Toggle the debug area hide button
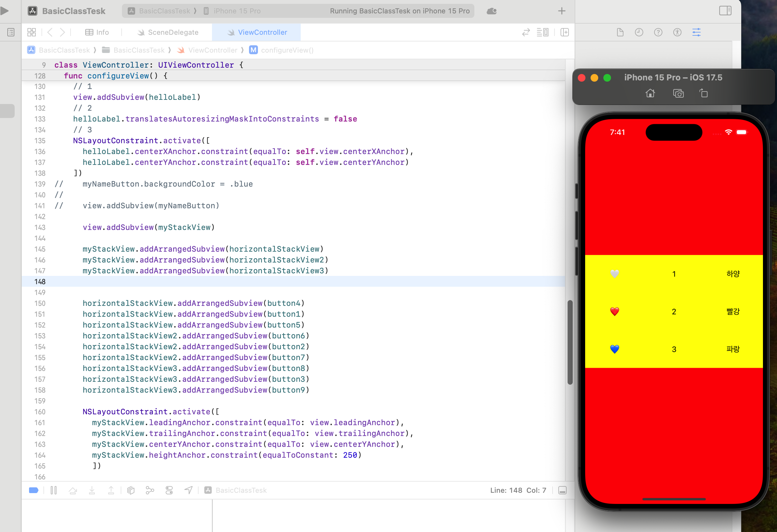777x532 pixels. pos(562,490)
